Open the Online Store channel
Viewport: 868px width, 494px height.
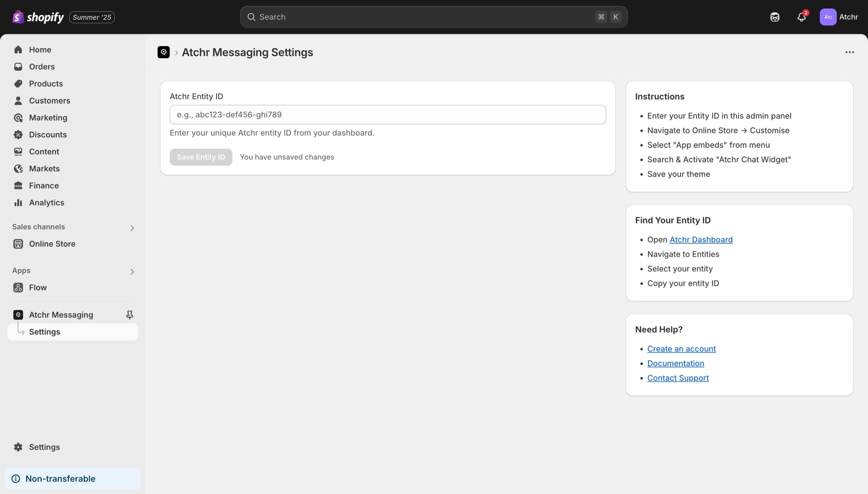[52, 244]
